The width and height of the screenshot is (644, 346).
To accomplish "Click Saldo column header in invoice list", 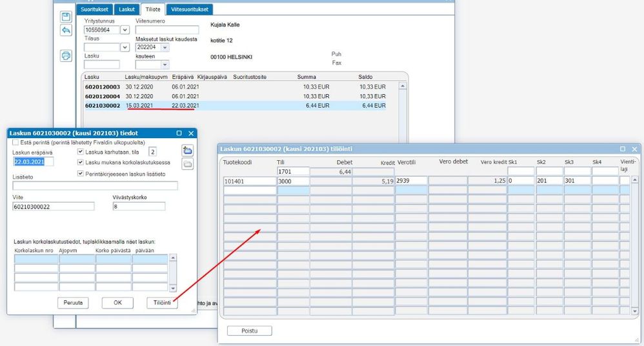I will click(365, 77).
